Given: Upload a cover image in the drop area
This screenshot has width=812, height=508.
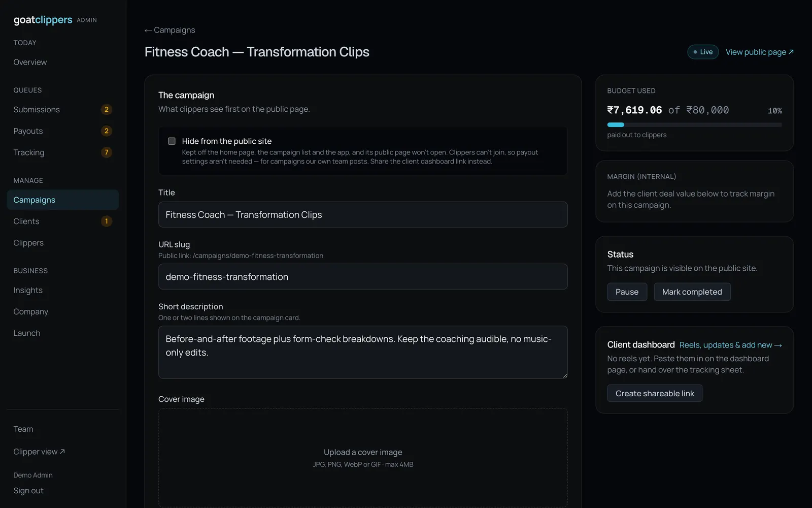Looking at the screenshot, I should pyautogui.click(x=363, y=457).
